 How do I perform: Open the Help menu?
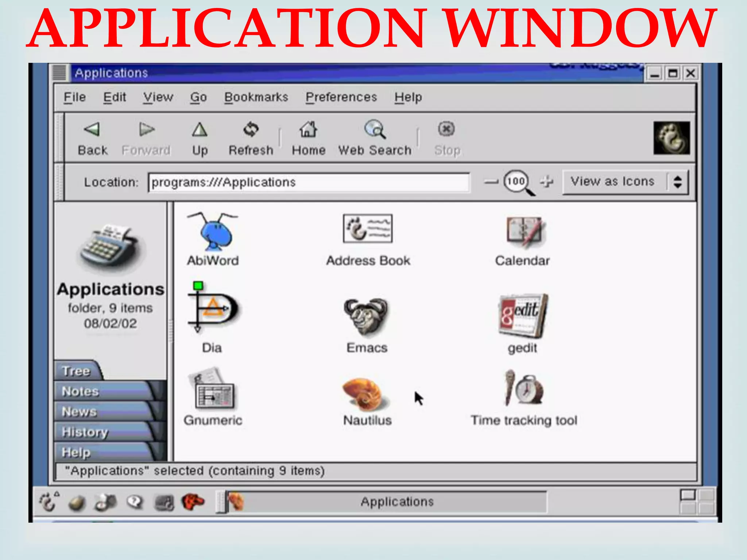408,97
